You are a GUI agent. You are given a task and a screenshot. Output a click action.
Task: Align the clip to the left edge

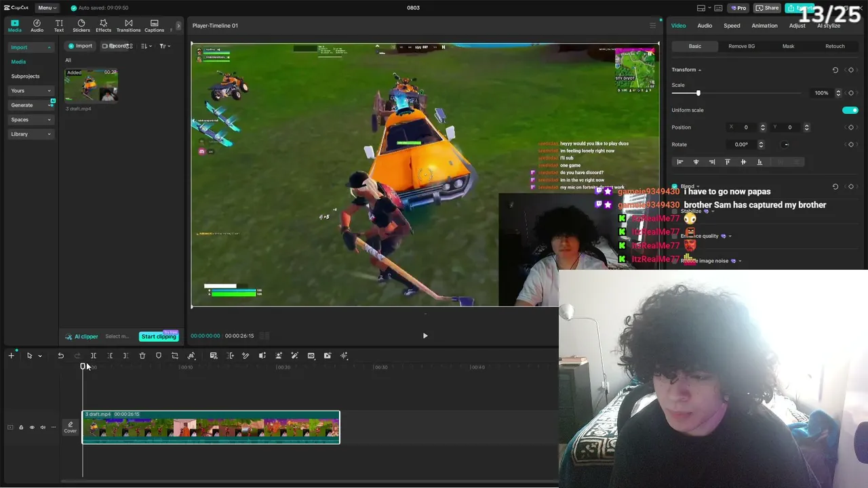(x=679, y=162)
